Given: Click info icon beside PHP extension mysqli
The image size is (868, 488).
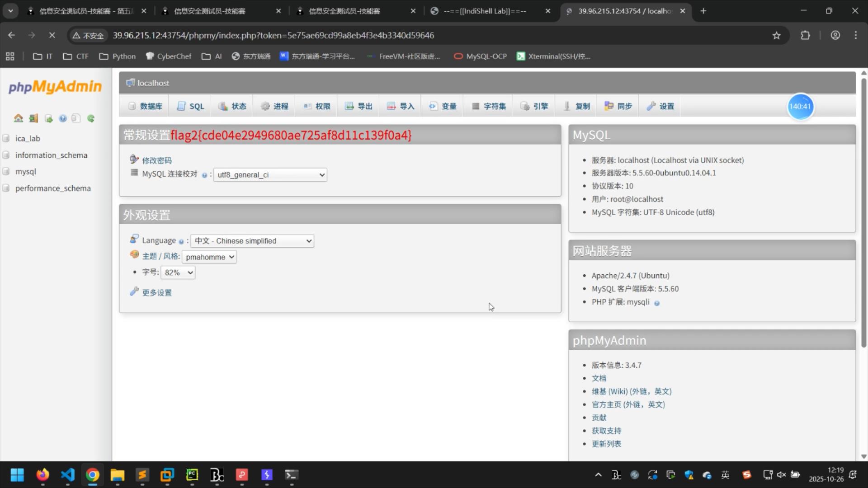Looking at the screenshot, I should 657,303.
